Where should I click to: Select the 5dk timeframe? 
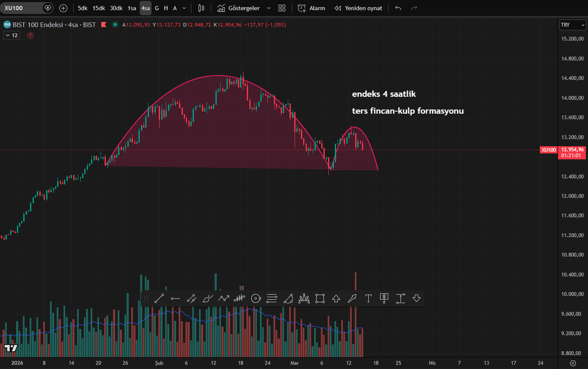(x=83, y=8)
